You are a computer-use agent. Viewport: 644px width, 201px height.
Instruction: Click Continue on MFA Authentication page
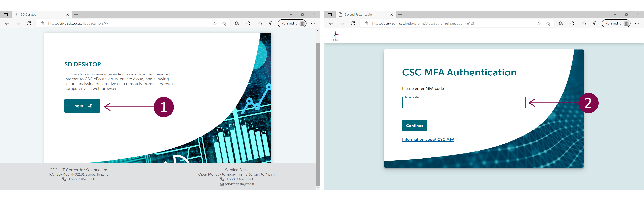(415, 126)
